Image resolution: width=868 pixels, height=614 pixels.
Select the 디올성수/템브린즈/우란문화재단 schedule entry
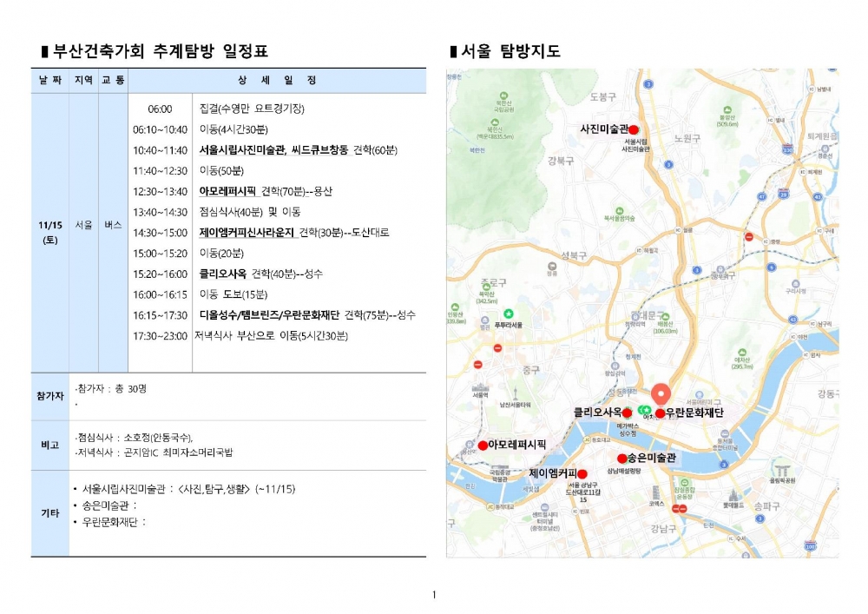pos(269,315)
